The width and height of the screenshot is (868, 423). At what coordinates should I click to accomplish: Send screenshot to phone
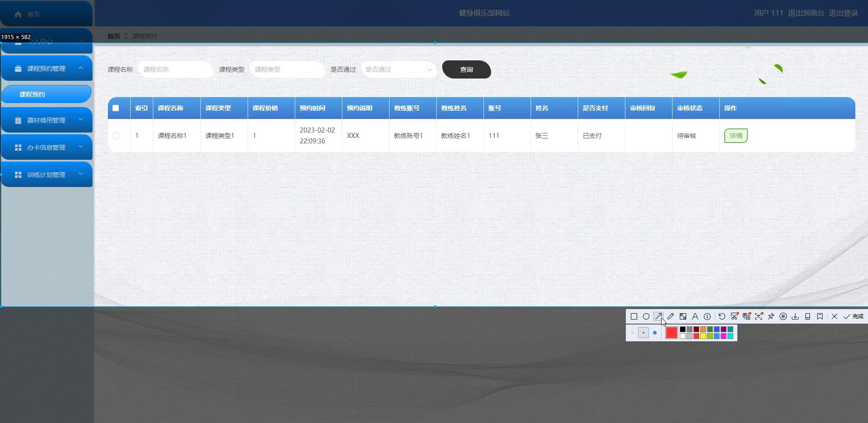coord(808,316)
